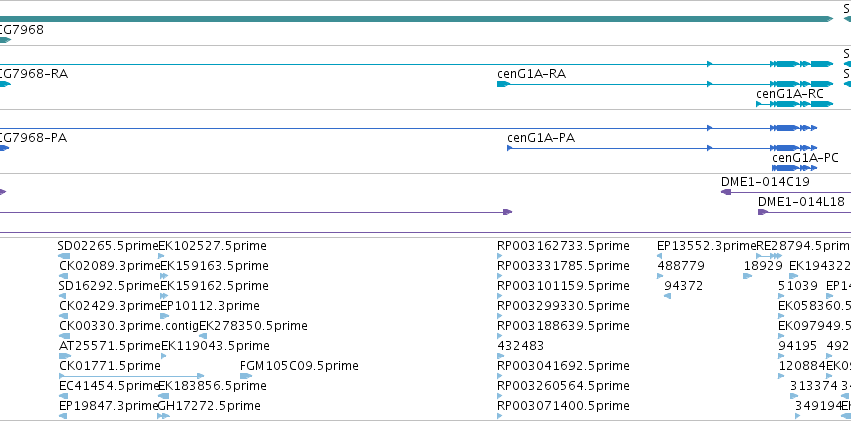Click the 432483 EST label
The width and height of the screenshot is (851, 421).
coord(520,346)
